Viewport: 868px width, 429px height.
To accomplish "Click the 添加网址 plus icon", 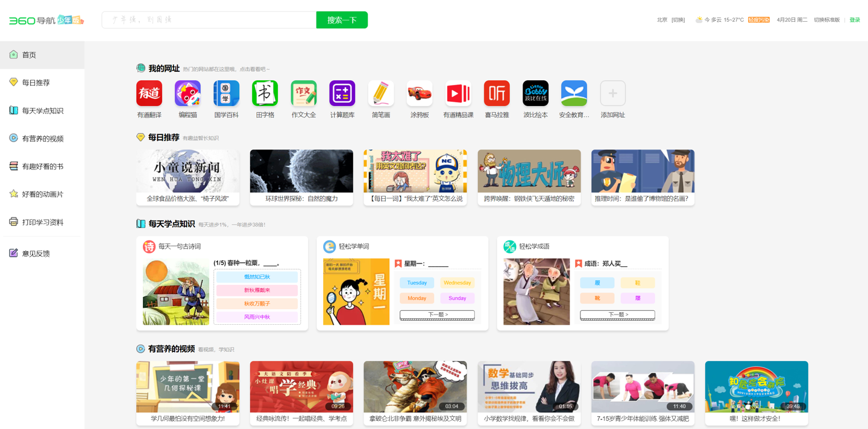I will coord(612,93).
